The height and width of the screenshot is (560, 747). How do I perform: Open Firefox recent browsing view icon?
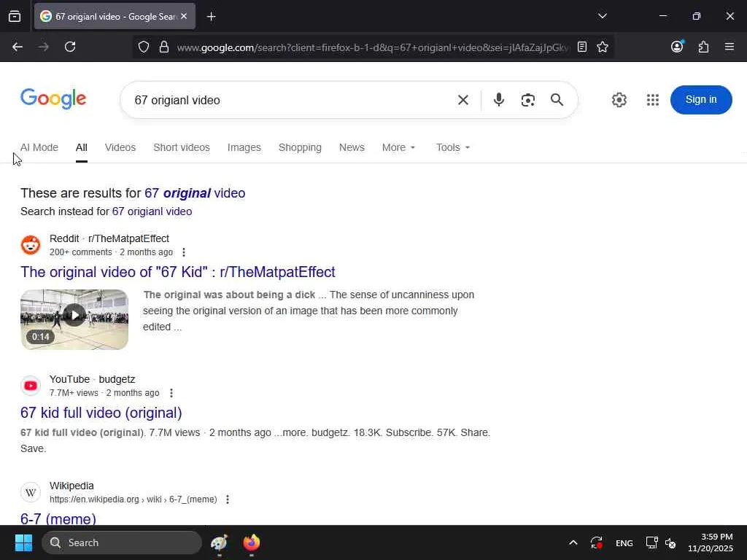pos(15,16)
